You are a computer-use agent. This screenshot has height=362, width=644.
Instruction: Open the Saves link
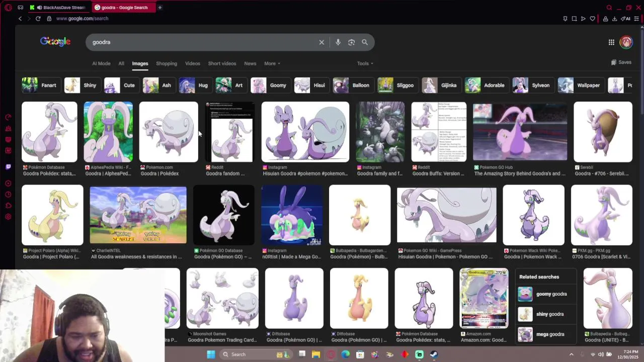[621, 62]
